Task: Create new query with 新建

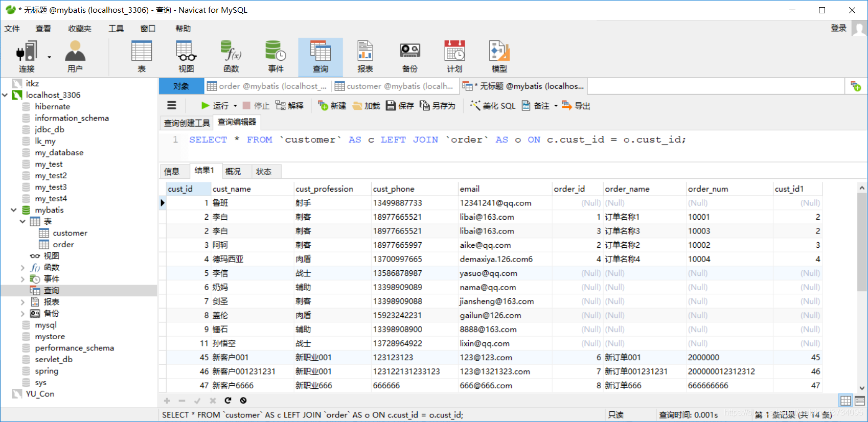Action: [x=332, y=106]
